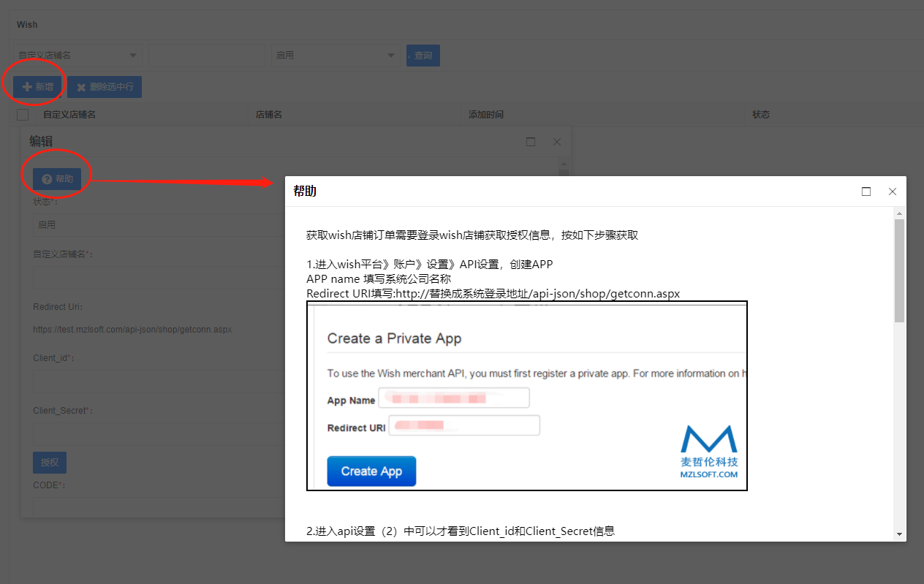The height and width of the screenshot is (584, 924).
Task: Click the 新增 add button
Action: [37, 87]
